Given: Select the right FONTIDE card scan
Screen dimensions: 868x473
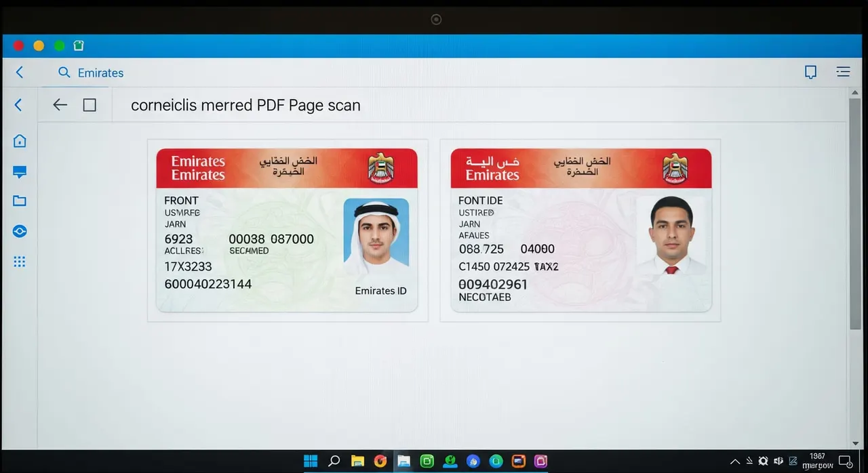Looking at the screenshot, I should (581, 230).
